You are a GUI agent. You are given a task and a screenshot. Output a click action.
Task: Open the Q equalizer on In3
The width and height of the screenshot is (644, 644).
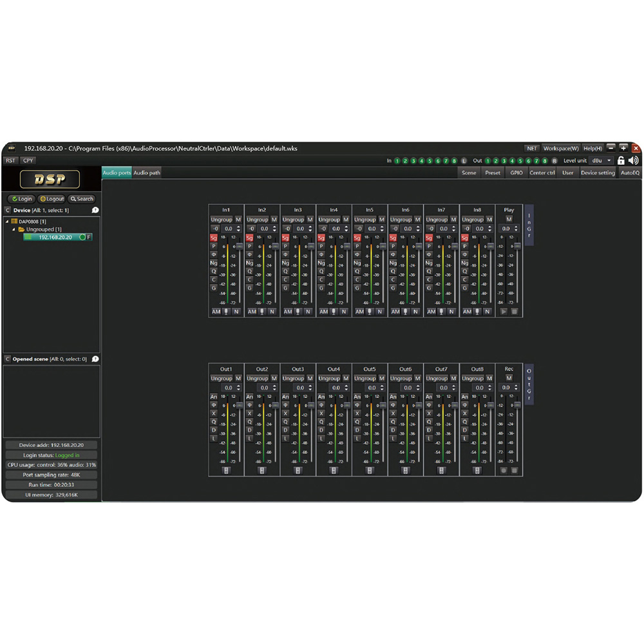click(285, 271)
